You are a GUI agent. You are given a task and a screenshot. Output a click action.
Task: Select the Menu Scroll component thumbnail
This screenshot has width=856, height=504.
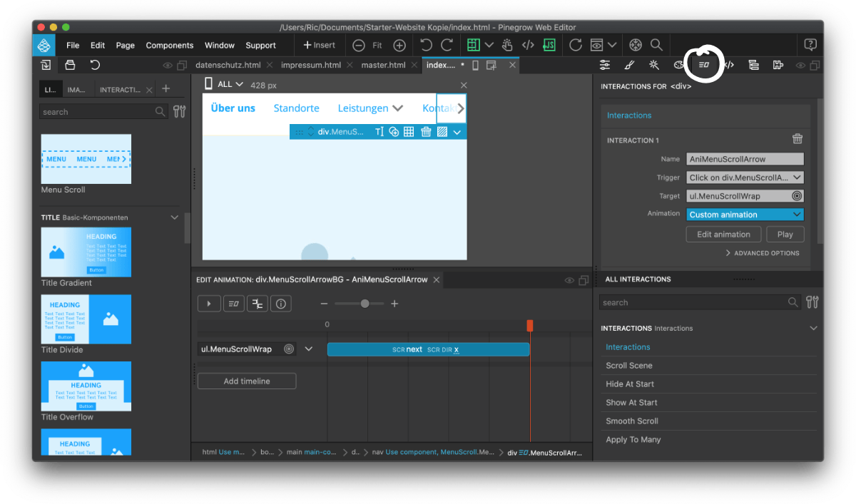pyautogui.click(x=86, y=159)
